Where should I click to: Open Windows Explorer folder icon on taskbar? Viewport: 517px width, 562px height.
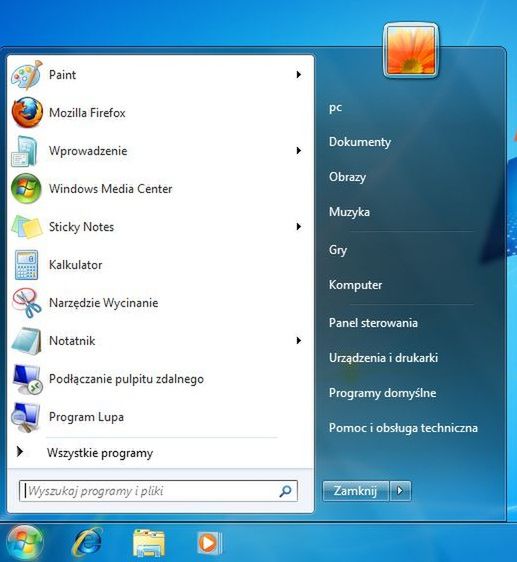click(x=148, y=543)
